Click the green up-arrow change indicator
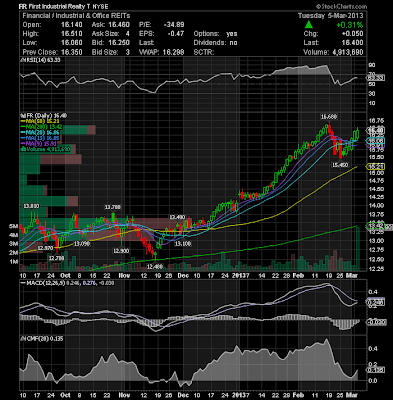Viewport: 393px width, 400px height. 309,24
